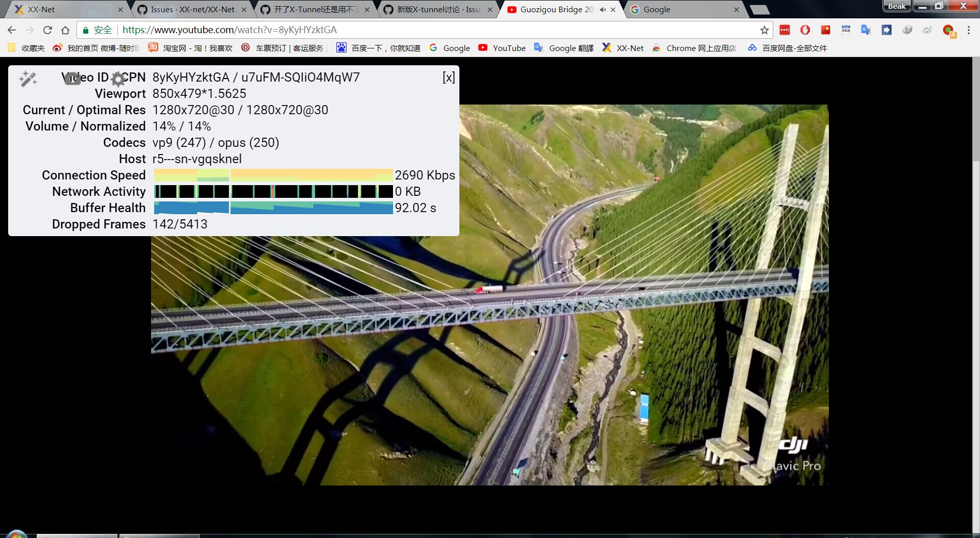
Task: Open the Chrome customize menu
Action: click(969, 30)
